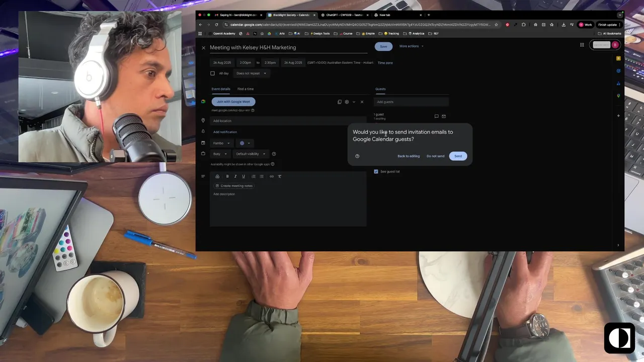
Task: Copy the Google Meet conferencing info
Action: coord(340,102)
